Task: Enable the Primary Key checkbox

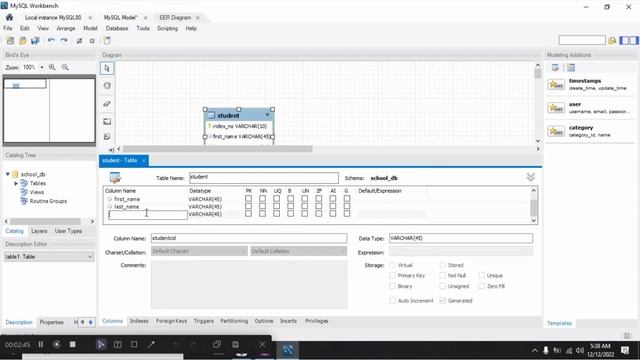Action: (x=393, y=276)
